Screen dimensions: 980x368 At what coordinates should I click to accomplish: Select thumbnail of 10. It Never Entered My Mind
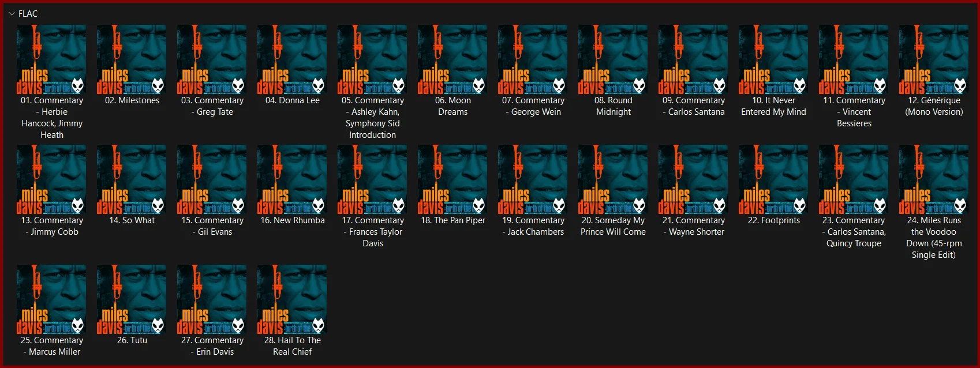pyautogui.click(x=773, y=59)
